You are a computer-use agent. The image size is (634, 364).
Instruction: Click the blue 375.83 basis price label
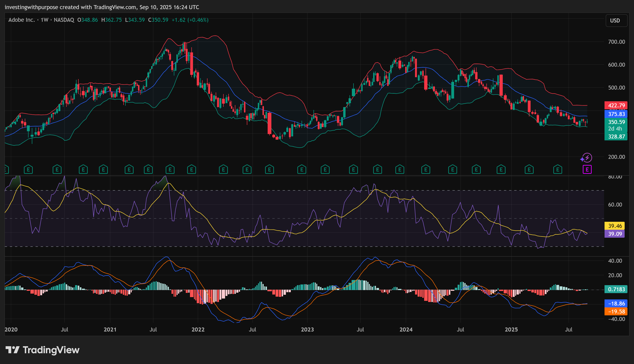(x=616, y=114)
